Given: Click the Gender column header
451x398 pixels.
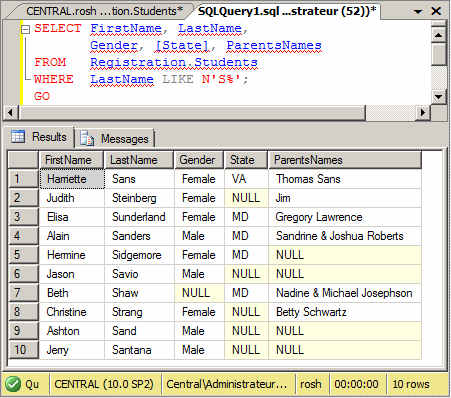Looking at the screenshot, I should 199,160.
